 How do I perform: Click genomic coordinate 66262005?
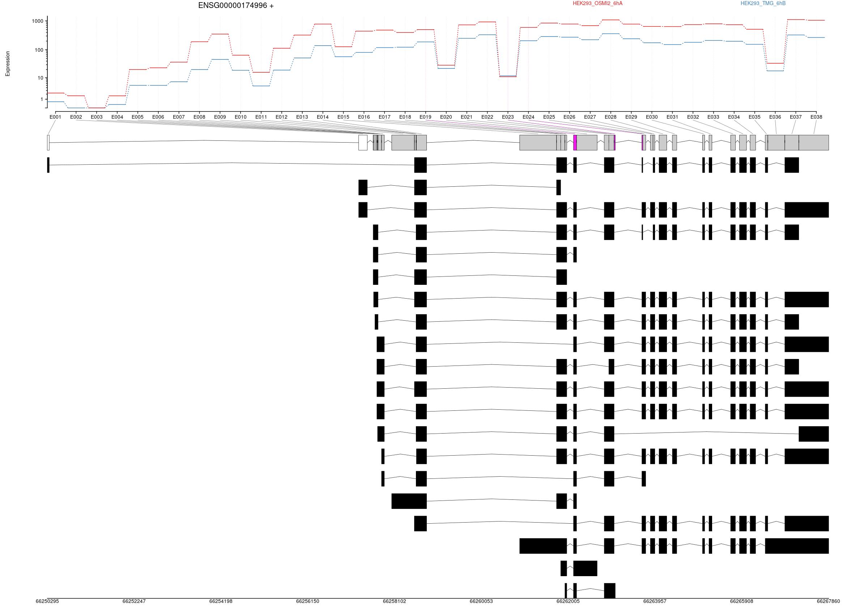coord(568,601)
